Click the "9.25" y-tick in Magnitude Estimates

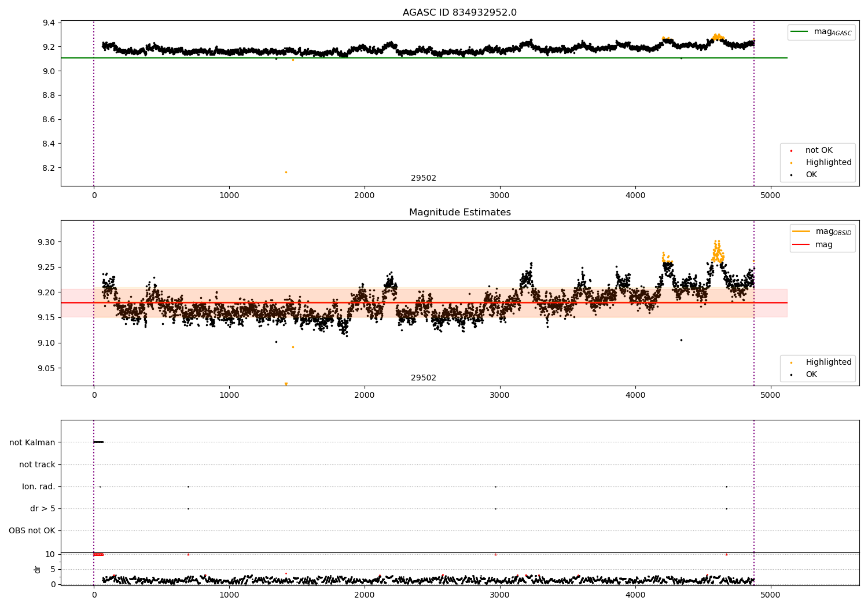[x=47, y=268]
